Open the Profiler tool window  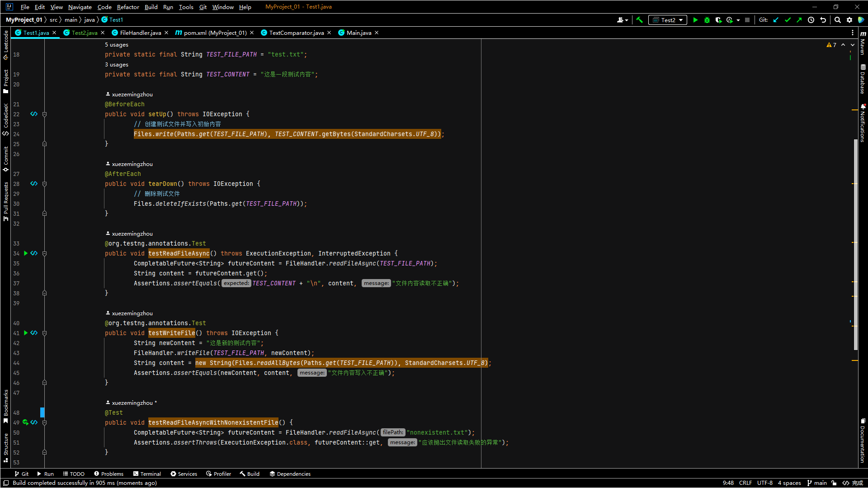[218, 474]
